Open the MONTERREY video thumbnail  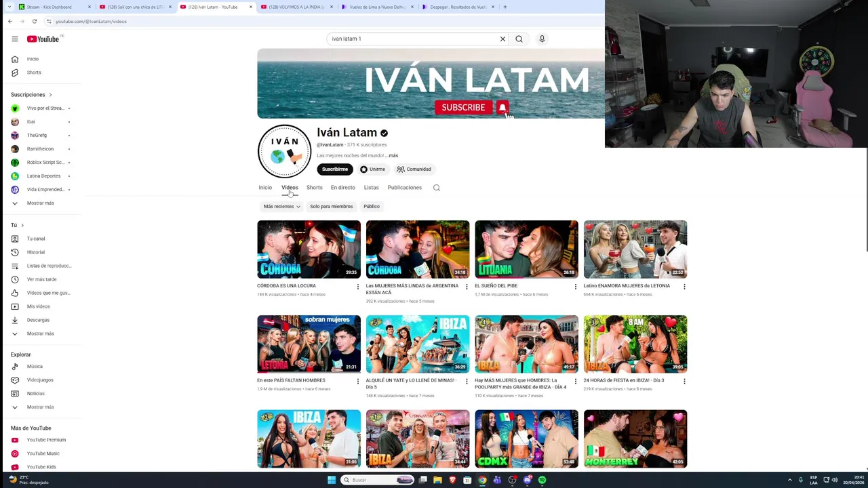coord(635,439)
